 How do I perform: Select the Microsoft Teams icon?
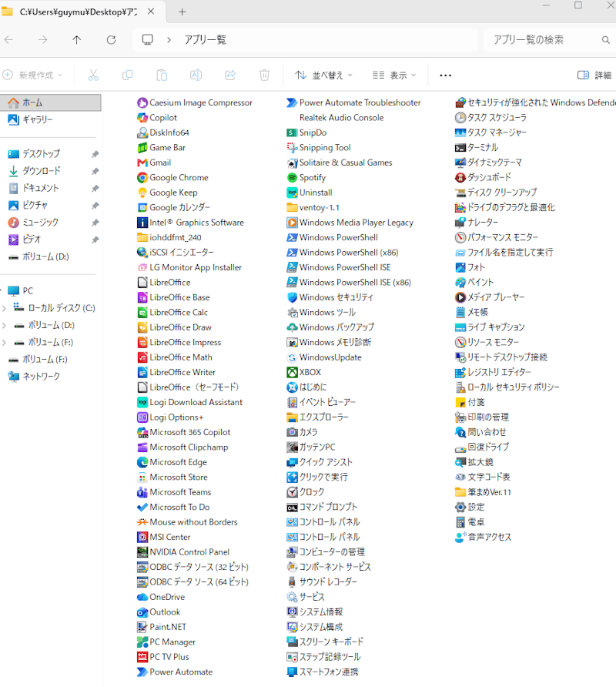tap(142, 492)
